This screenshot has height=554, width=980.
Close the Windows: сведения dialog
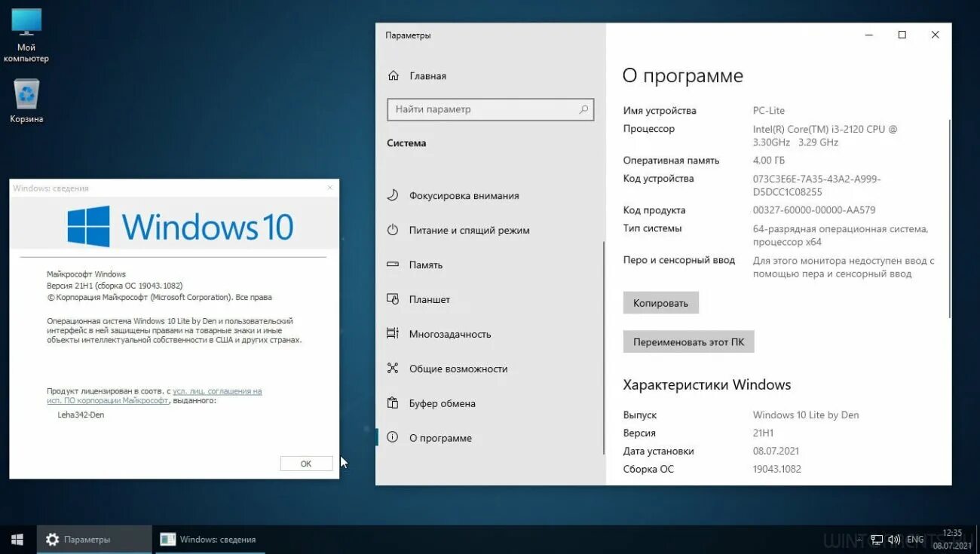pos(329,188)
